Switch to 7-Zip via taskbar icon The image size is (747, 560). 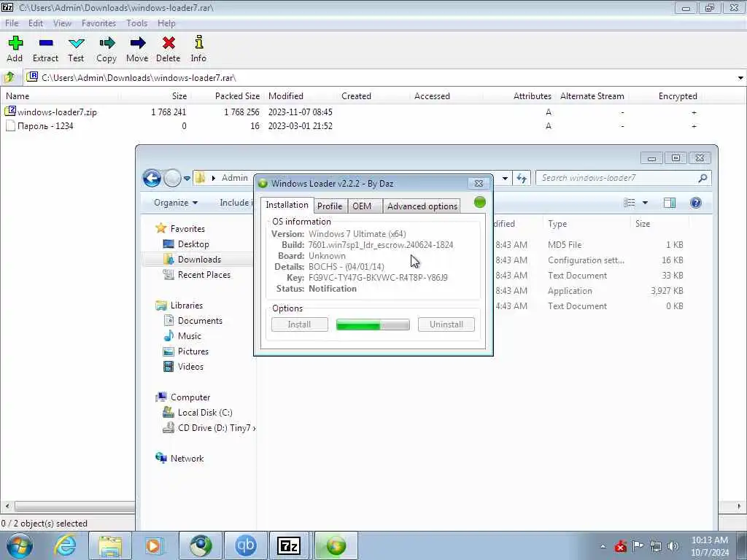coord(289,546)
